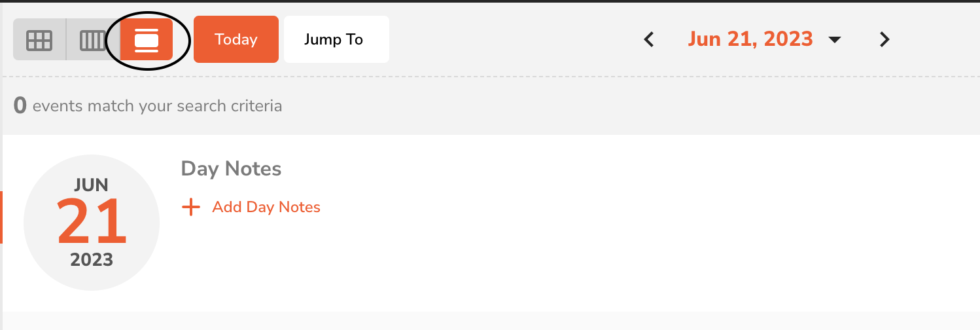Open the date picker caret arrow

click(x=834, y=40)
